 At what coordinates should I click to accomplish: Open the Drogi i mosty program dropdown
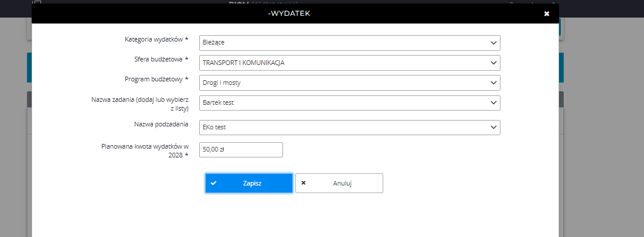click(349, 83)
